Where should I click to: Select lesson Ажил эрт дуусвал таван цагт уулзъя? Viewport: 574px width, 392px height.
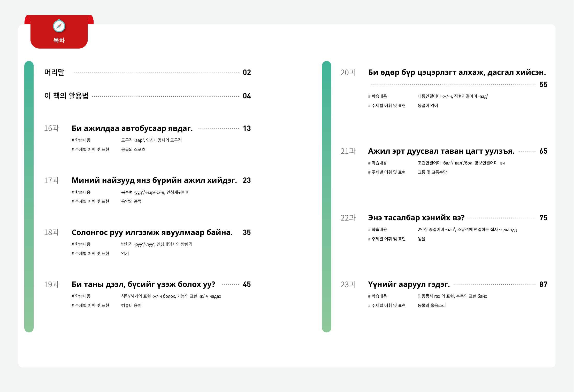pos(441,151)
